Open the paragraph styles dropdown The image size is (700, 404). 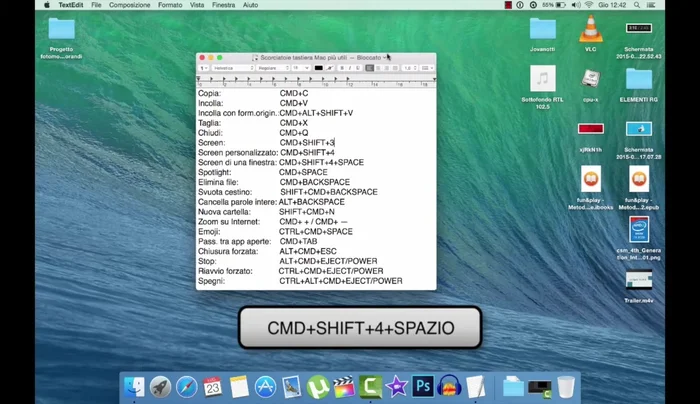click(204, 68)
